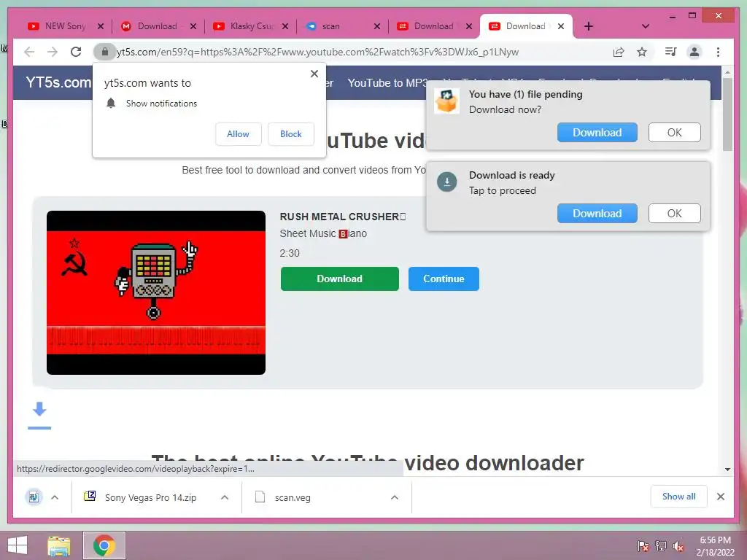Viewport: 747px width, 560px height.
Task: Open the Windows Start menu
Action: tap(18, 545)
